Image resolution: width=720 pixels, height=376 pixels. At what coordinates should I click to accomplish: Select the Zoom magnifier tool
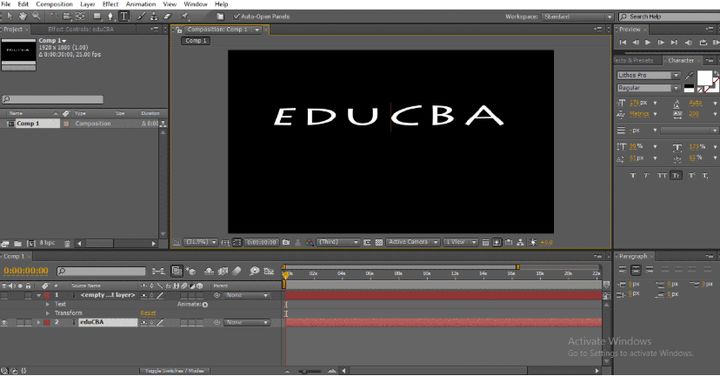(36, 17)
